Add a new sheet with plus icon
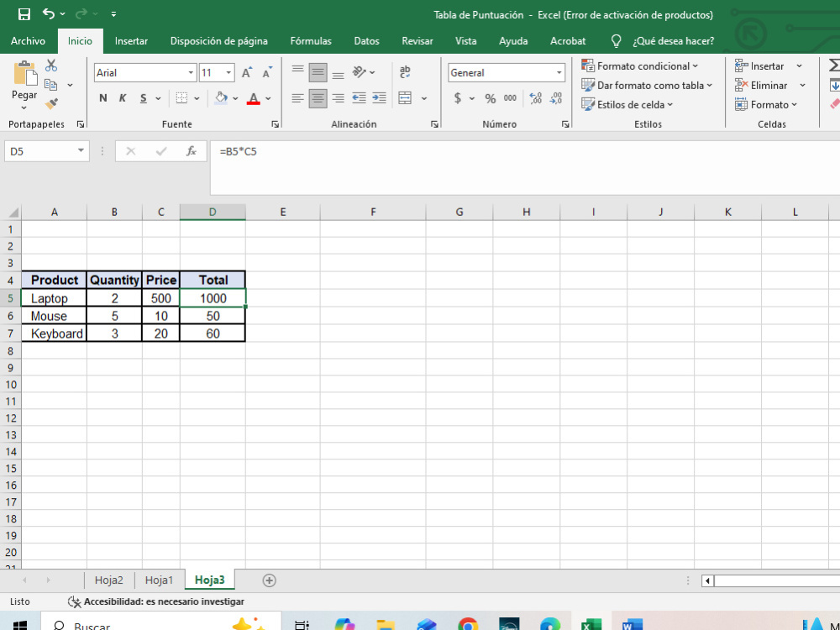This screenshot has height=630, width=840. point(270,580)
